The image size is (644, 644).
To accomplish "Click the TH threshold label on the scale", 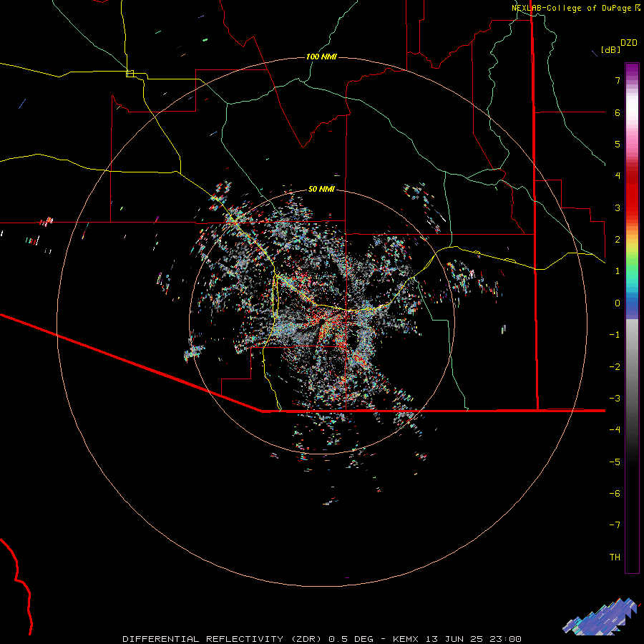I will click(615, 557).
